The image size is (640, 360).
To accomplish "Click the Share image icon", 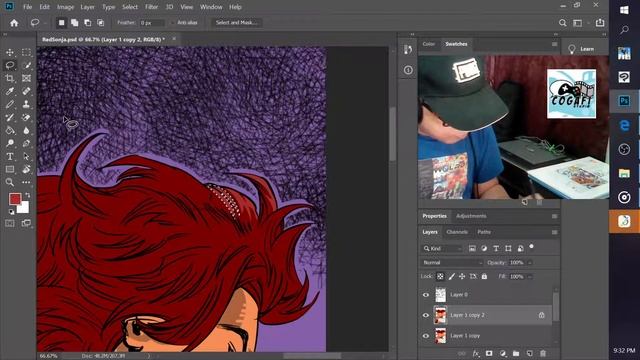I will (x=600, y=23).
